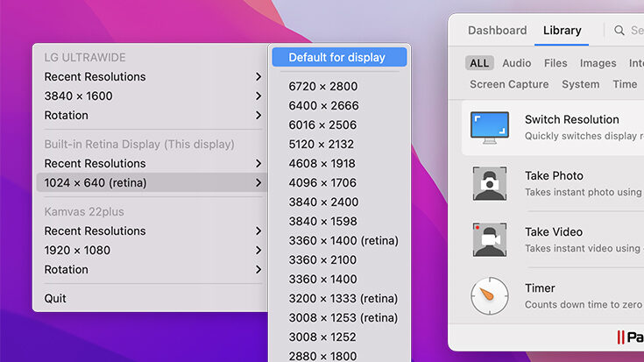
Task: Click the Take Video camcorder icon
Action: coord(490,239)
